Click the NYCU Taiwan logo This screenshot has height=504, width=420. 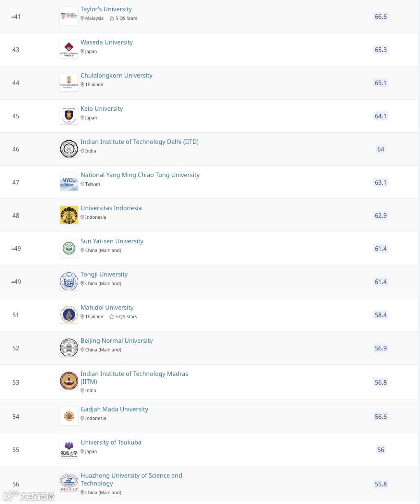(x=69, y=182)
